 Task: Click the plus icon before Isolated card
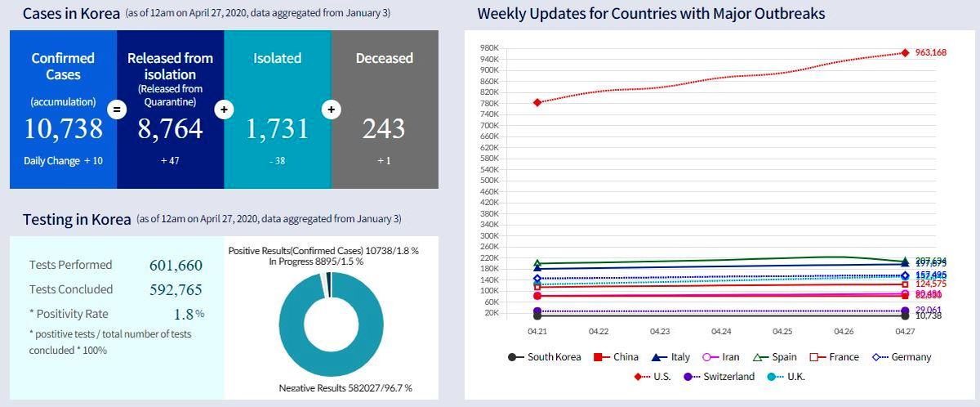[223, 109]
